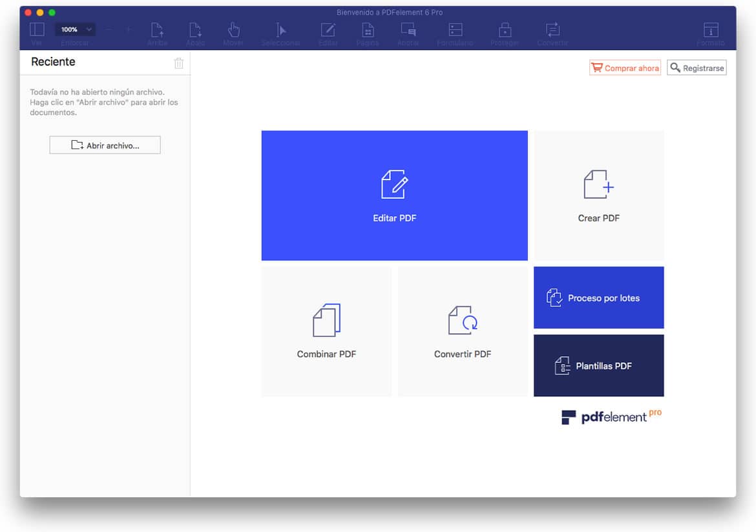Toggle the Ver sidebar panel icon
The width and height of the screenshot is (756, 532).
click(x=37, y=30)
